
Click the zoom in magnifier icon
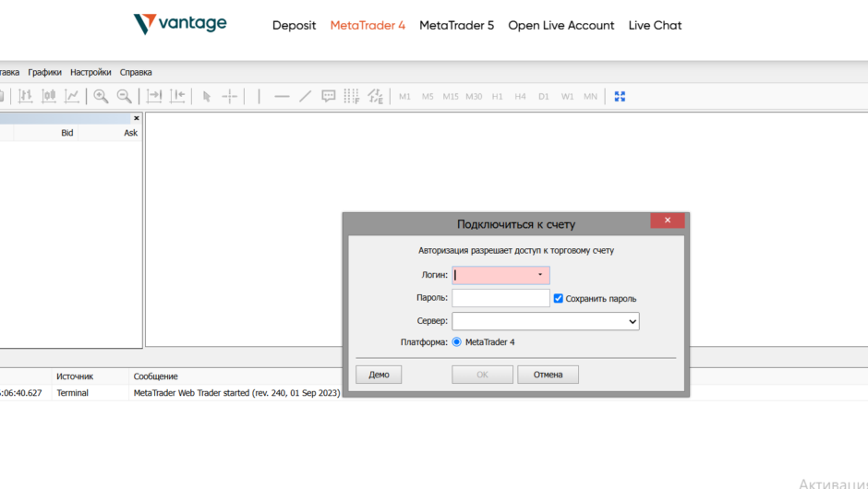click(x=101, y=96)
